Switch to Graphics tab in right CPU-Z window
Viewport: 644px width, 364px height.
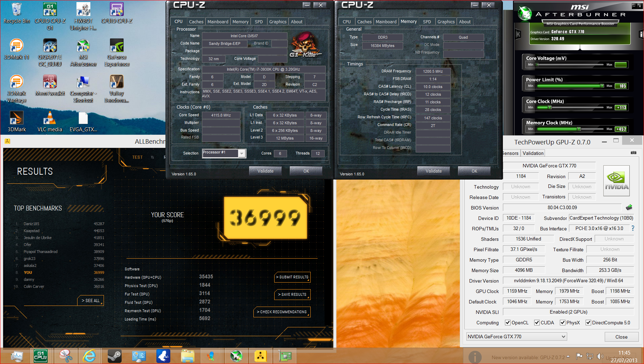[446, 22]
